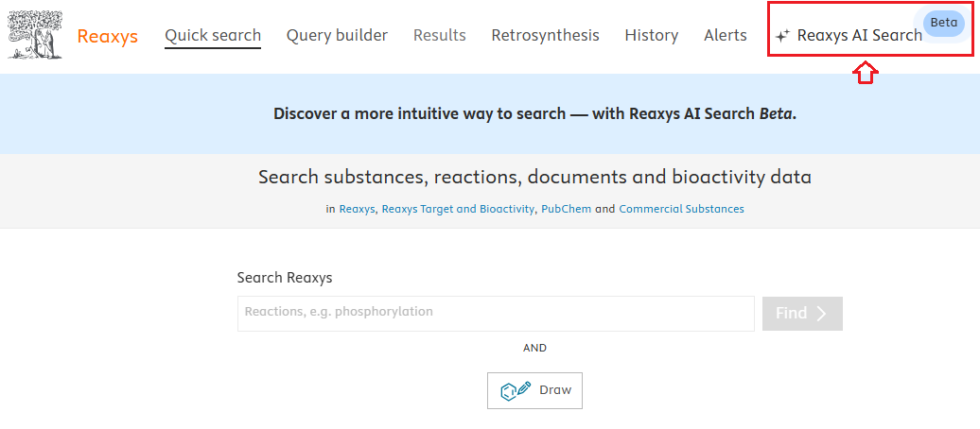The width and height of the screenshot is (980, 429).
Task: Click the Beta badge
Action: 944,23
